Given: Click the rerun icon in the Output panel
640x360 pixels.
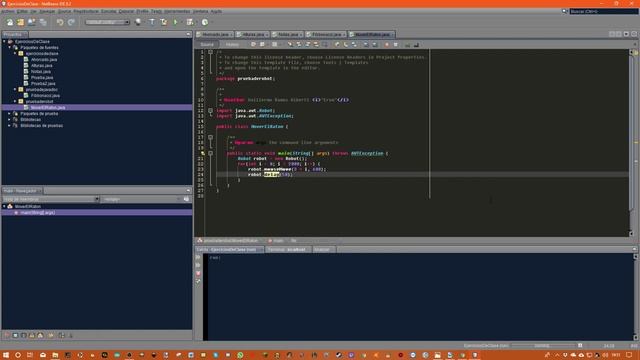Looking at the screenshot, I should [198, 257].
